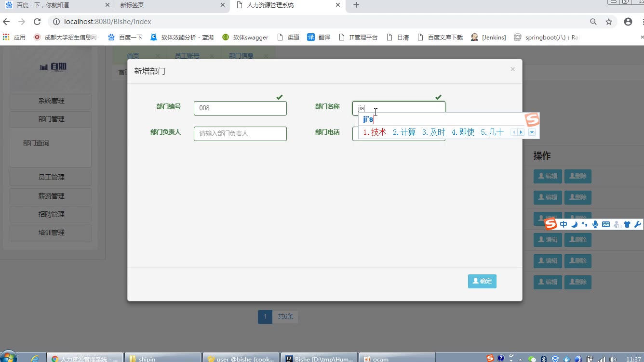Click browser back arrow

pos(6,22)
